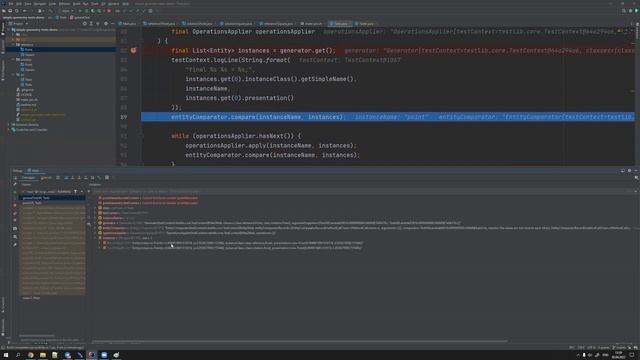Click the Step Into icon
The height and width of the screenshot is (360, 640).
73,178
